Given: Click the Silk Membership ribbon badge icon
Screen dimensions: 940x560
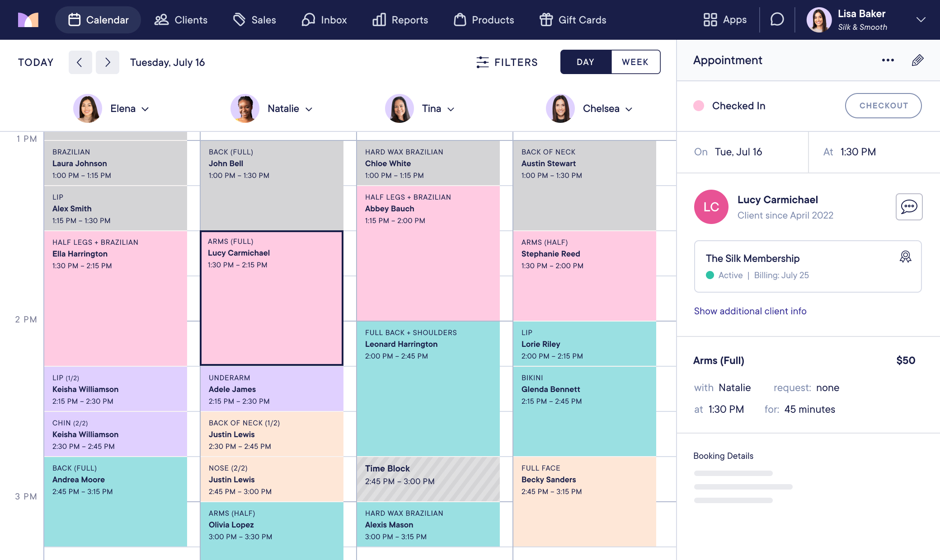Looking at the screenshot, I should [x=905, y=257].
